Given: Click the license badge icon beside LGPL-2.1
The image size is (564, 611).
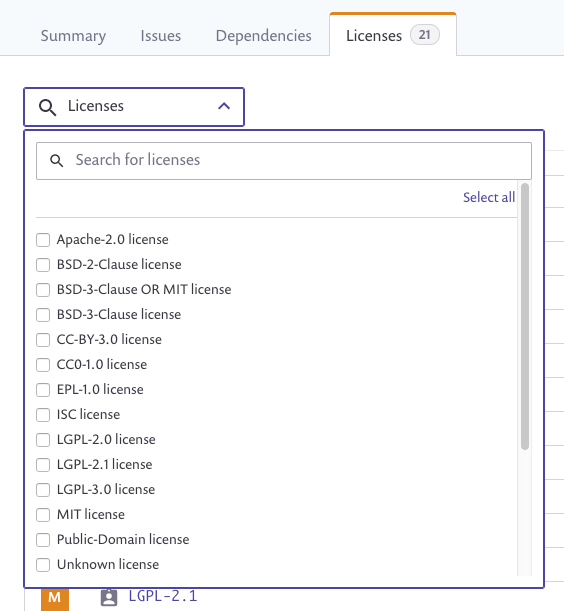Looking at the screenshot, I should click(x=109, y=597).
